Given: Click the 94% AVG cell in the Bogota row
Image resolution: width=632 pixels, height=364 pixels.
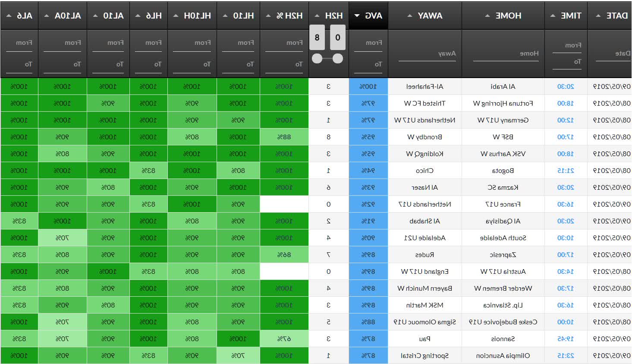Looking at the screenshot, I should pos(368,171).
